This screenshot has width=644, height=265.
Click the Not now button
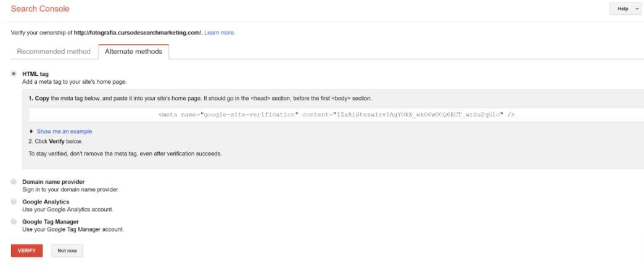click(x=67, y=251)
